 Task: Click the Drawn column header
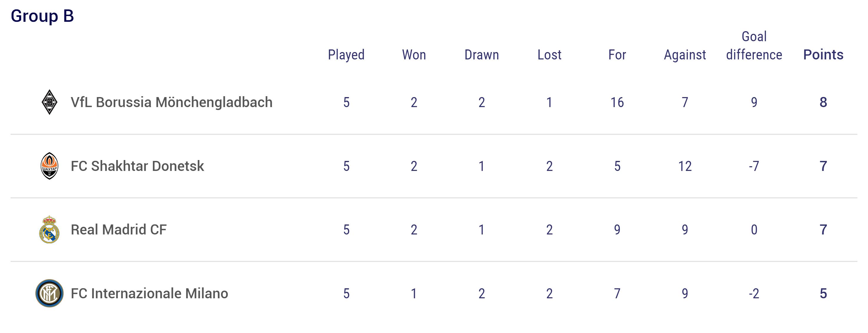point(482,54)
